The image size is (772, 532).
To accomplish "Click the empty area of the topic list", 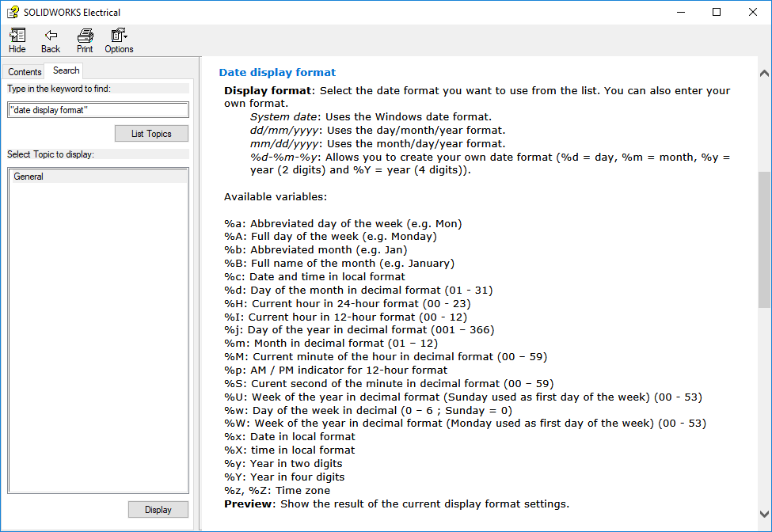I will (x=98, y=332).
